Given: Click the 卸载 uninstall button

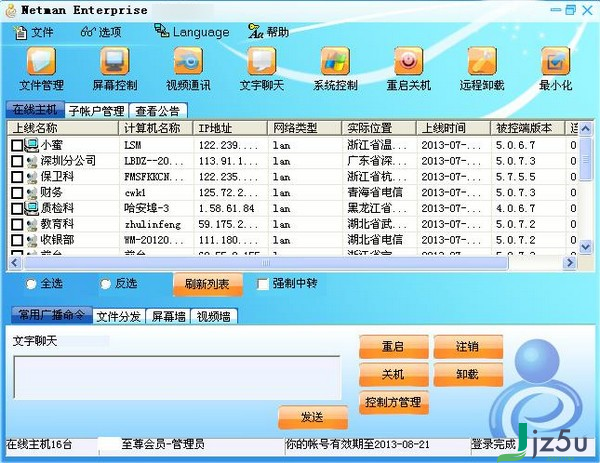Looking at the screenshot, I should pos(468,374).
